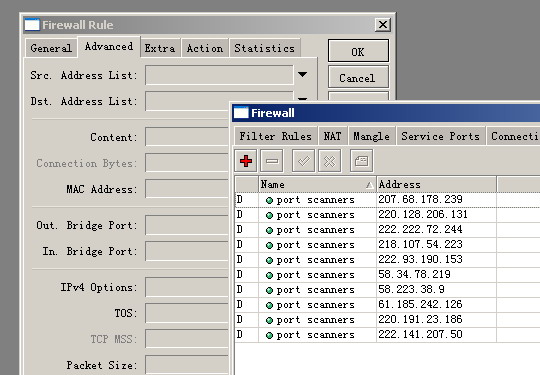The height and width of the screenshot is (375, 540).
Task: Click green dot icon of the 222.222.72.244 row
Action: coord(269,230)
